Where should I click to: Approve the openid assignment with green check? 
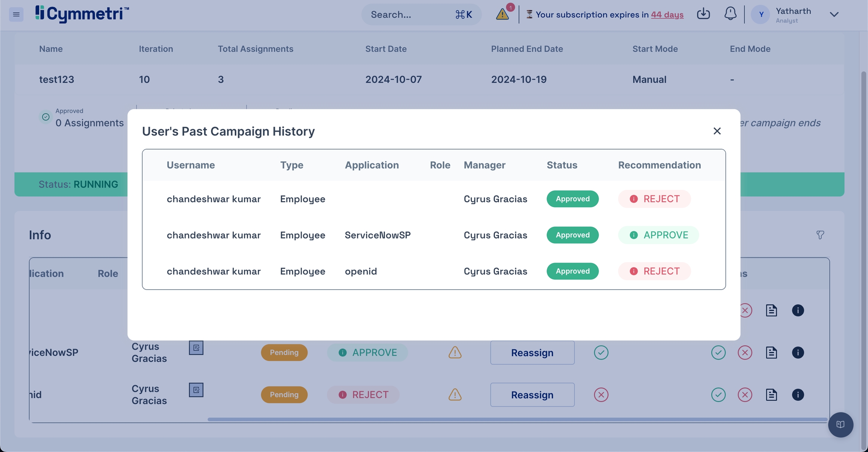718,395
